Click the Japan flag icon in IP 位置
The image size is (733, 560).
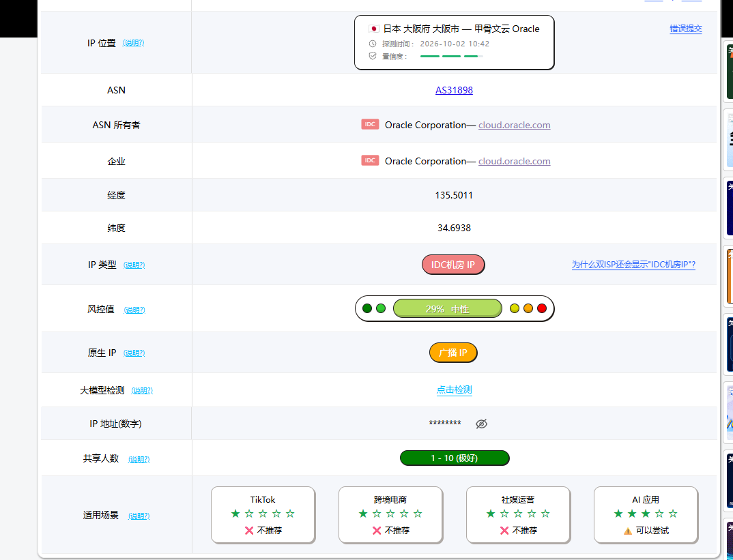click(373, 29)
